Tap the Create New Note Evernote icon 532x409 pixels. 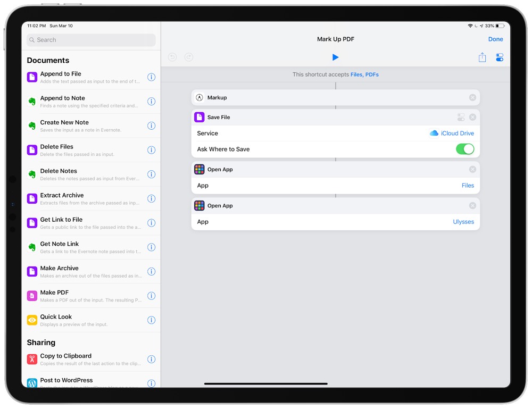point(32,126)
